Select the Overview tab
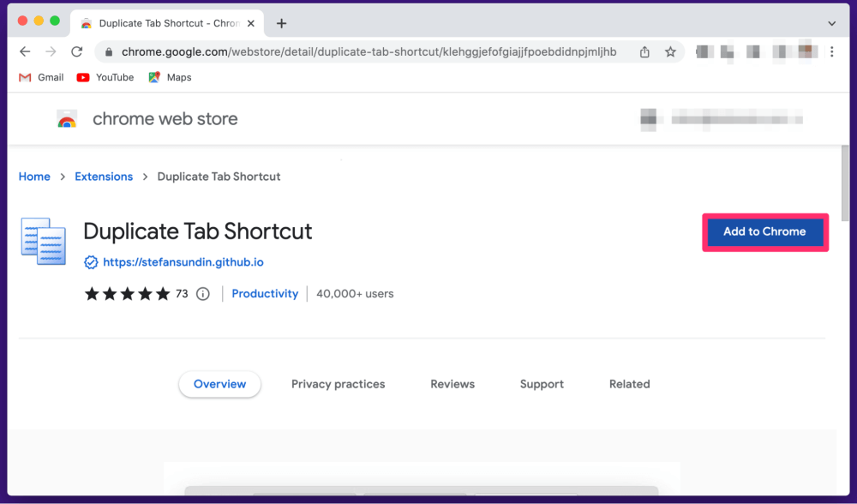Viewport: 857px width, 504px height. tap(219, 384)
